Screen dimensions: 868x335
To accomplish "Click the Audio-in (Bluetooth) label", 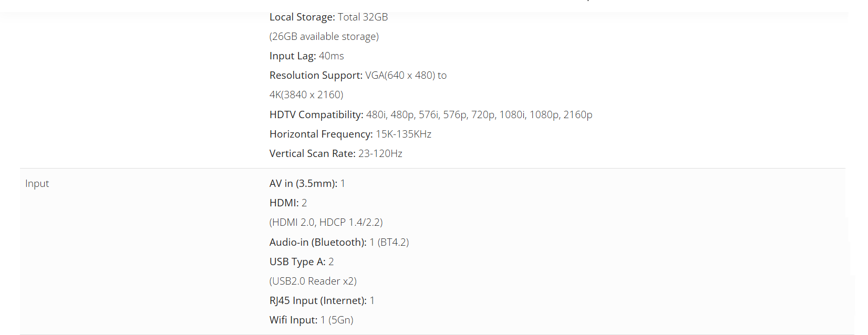I will tap(317, 242).
